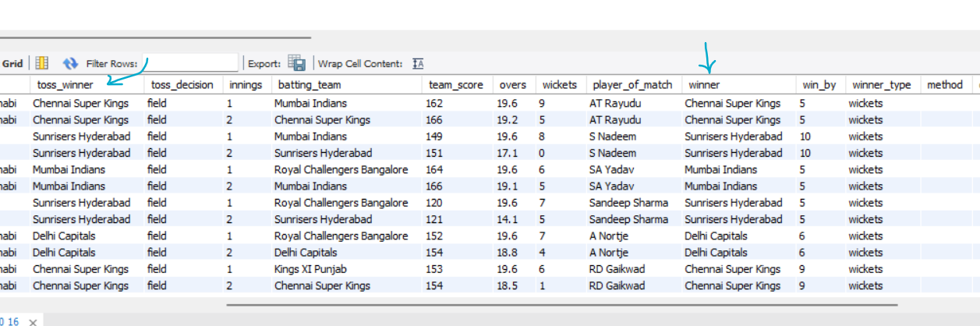Toggle the wrap cell content icon
Image resolution: width=980 pixels, height=326 pixels.
click(x=418, y=63)
